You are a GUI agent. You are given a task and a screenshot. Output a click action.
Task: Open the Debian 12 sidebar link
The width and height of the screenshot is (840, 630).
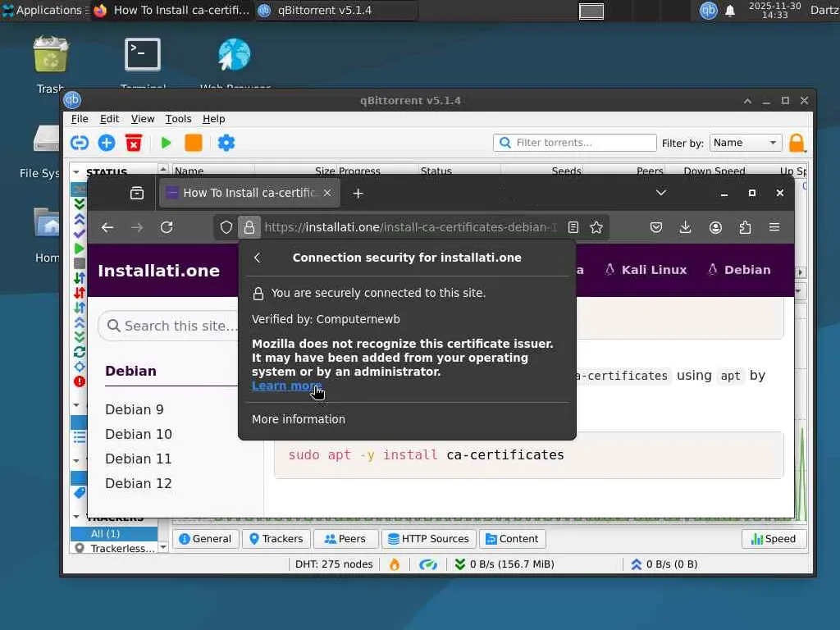coord(138,484)
